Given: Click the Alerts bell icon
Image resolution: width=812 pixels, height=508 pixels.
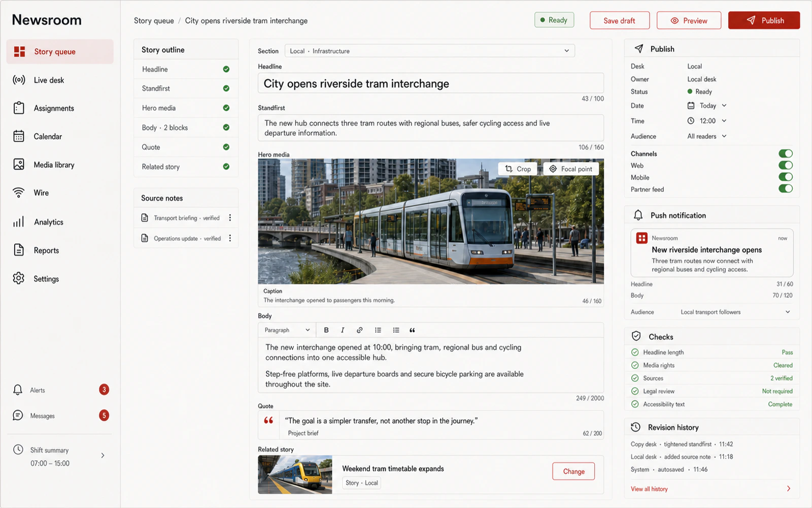Looking at the screenshot, I should click(18, 390).
